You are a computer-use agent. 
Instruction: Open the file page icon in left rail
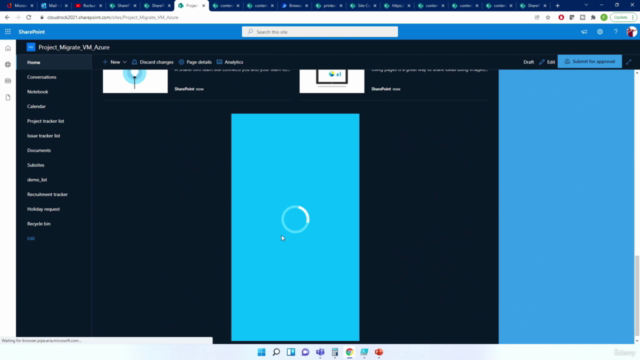8,98
